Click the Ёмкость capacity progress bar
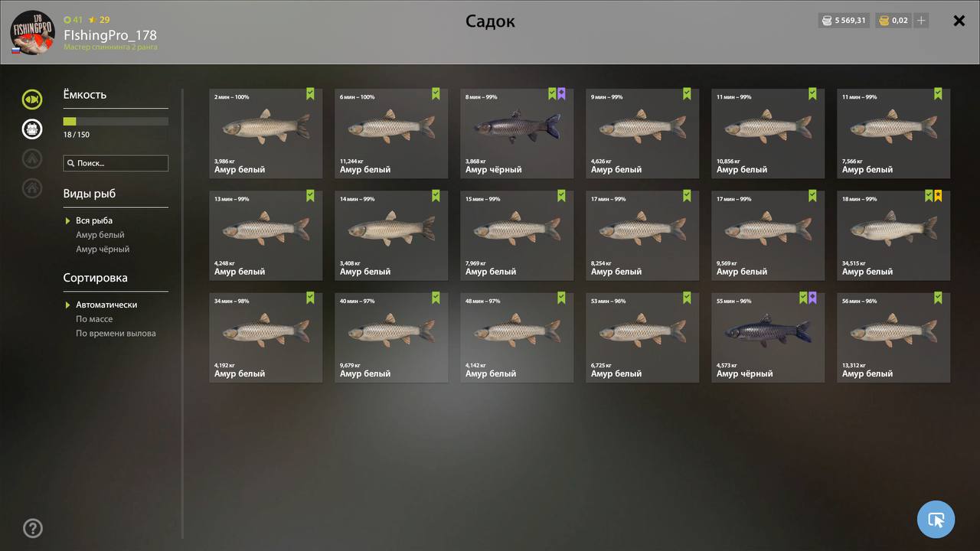This screenshot has width=980, height=551. coord(116,121)
